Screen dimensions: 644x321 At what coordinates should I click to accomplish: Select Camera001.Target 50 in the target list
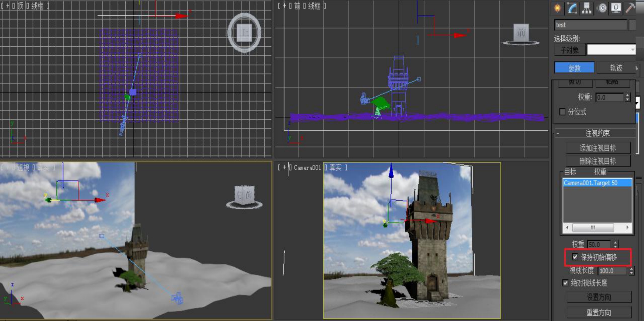coord(597,183)
